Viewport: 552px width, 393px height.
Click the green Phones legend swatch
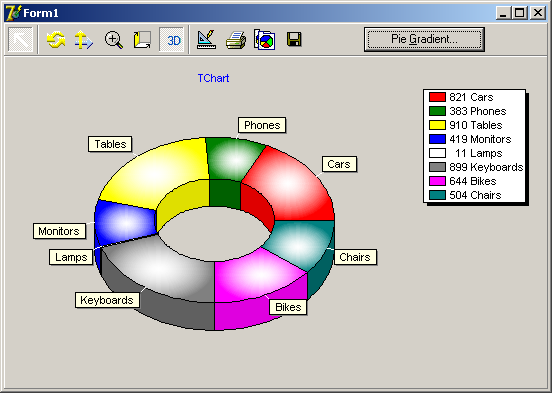[437, 111]
